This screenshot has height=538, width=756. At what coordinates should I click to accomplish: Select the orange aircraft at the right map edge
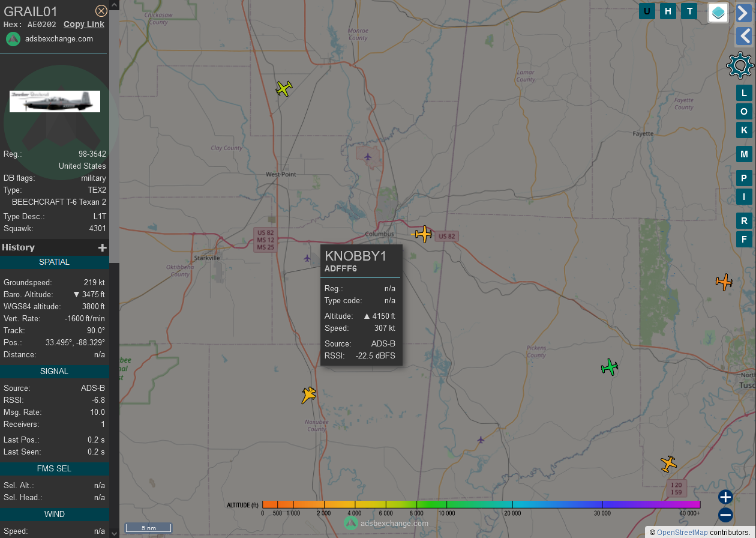click(724, 282)
